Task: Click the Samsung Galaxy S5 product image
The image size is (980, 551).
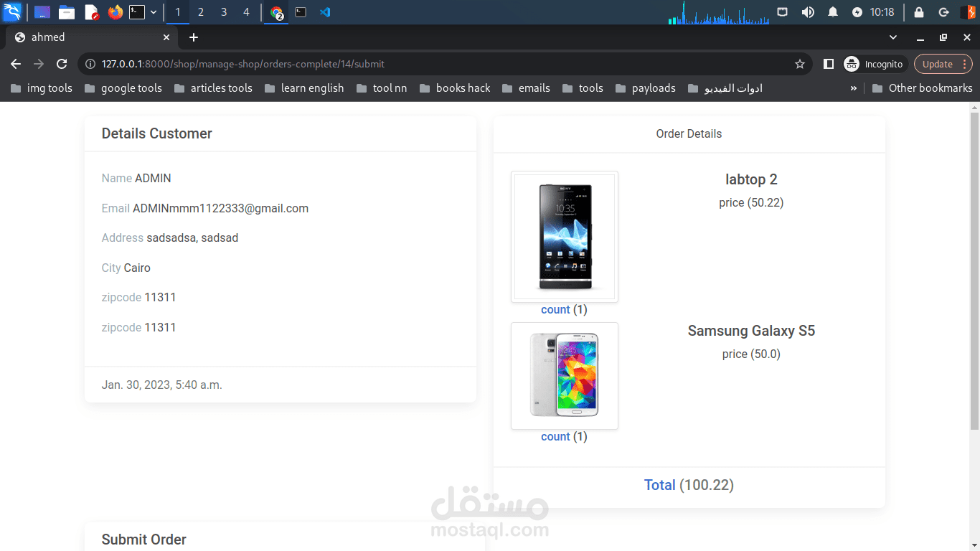Action: pos(565,376)
